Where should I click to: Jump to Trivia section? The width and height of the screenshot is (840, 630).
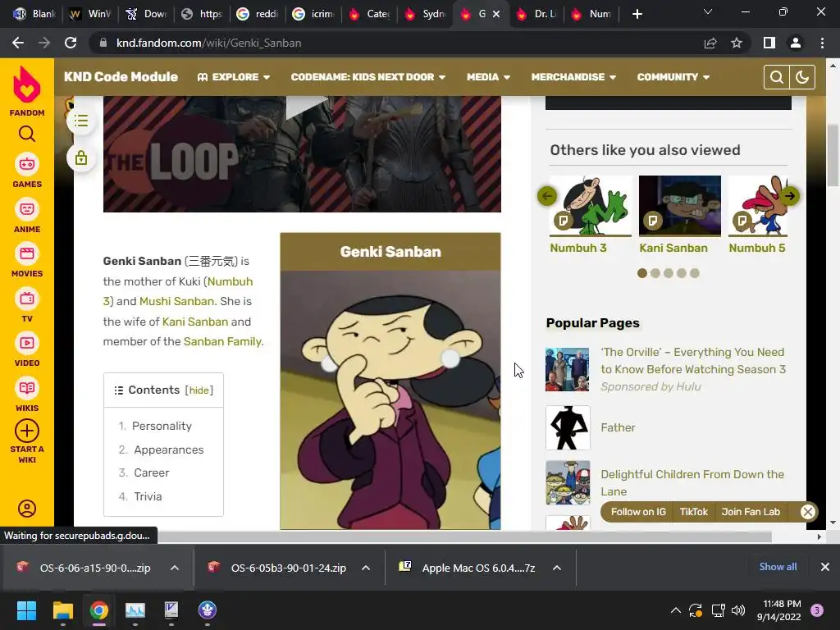(148, 496)
